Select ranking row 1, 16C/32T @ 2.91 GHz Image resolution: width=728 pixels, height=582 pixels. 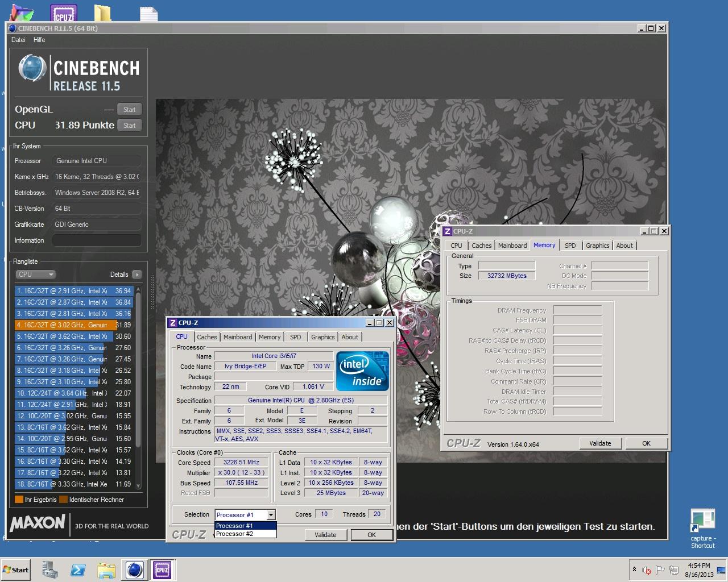tap(74, 291)
